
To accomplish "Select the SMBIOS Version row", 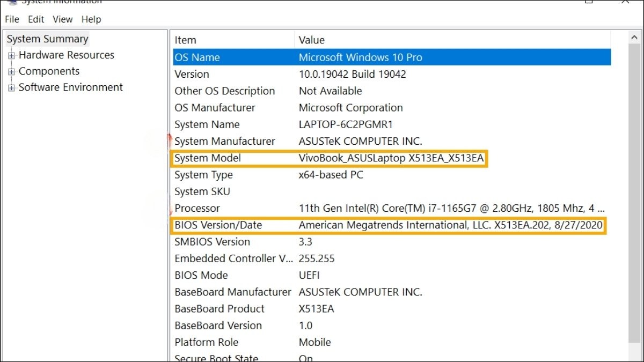I will (392, 242).
